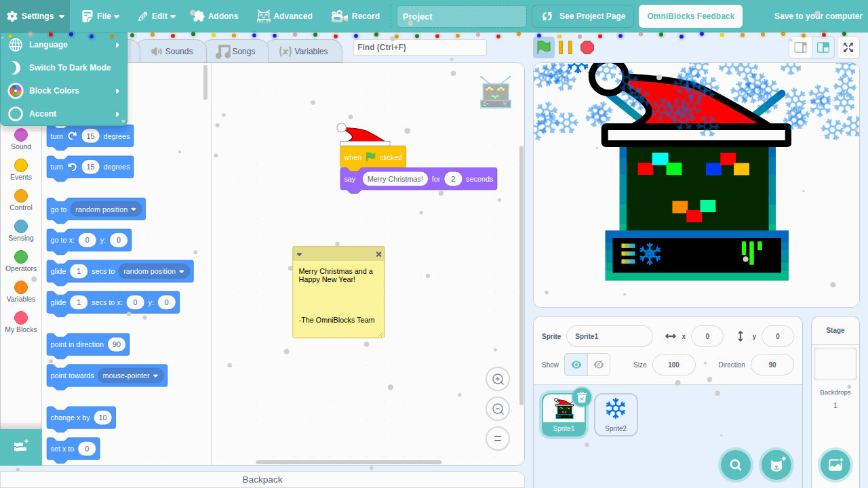Viewport: 868px width, 488px height.
Task: Show the sprite with the eye icon
Action: [x=576, y=365]
